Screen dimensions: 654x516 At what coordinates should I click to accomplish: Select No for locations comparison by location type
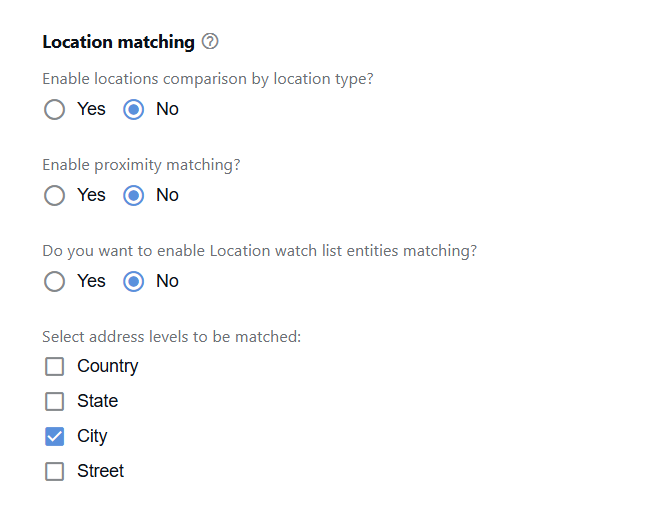click(133, 110)
